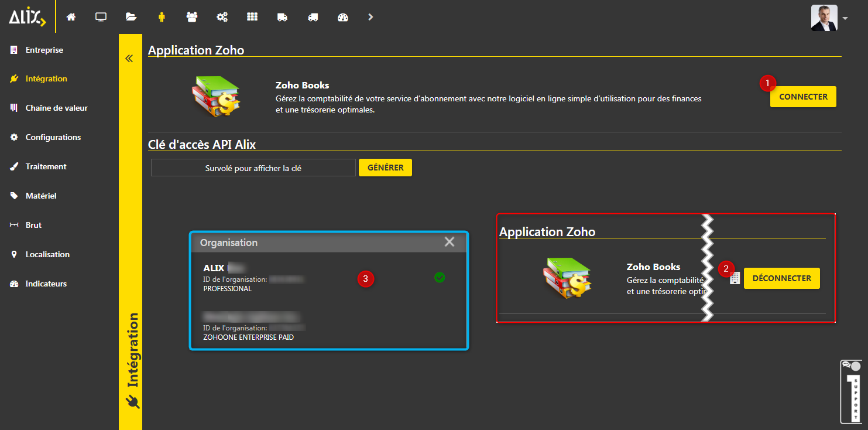The height and width of the screenshot is (430, 868).
Task: Click the Zoho Books icon beside CONNECTER
Action: (215, 97)
